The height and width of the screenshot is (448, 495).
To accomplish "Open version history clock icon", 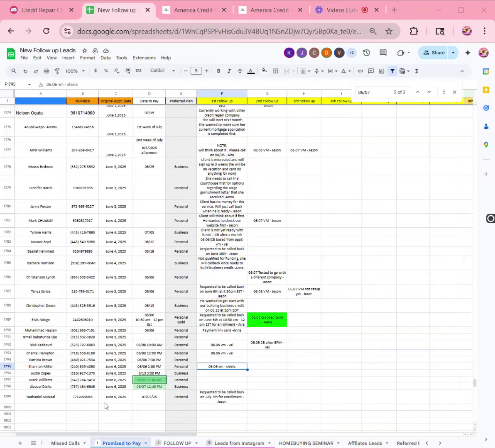I will pos(366,53).
